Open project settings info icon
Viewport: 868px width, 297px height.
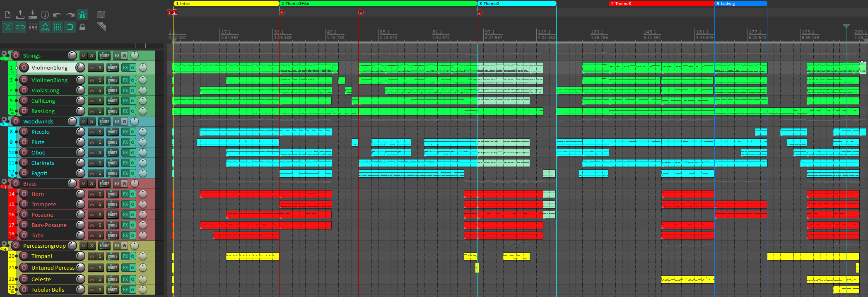pos(45,15)
